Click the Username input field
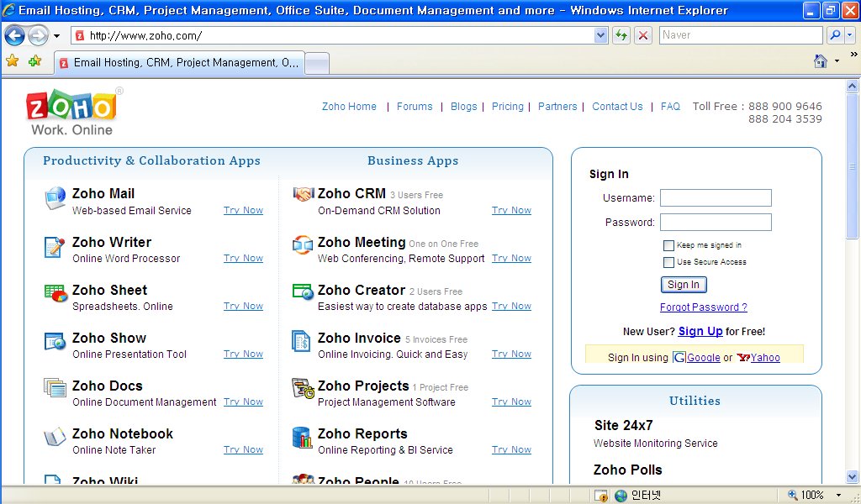The width and height of the screenshot is (861, 504). click(x=716, y=198)
